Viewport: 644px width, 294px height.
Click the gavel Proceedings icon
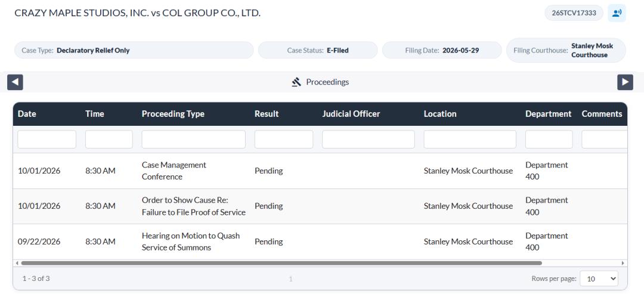tap(296, 82)
